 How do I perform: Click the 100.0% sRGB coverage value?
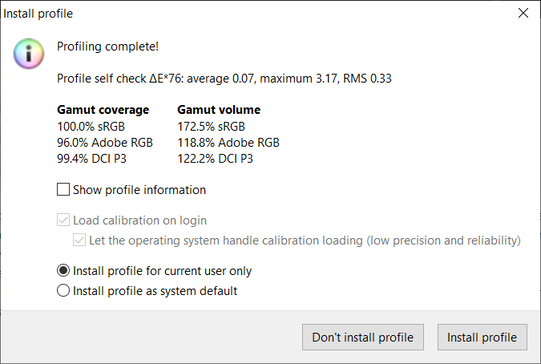(91, 126)
